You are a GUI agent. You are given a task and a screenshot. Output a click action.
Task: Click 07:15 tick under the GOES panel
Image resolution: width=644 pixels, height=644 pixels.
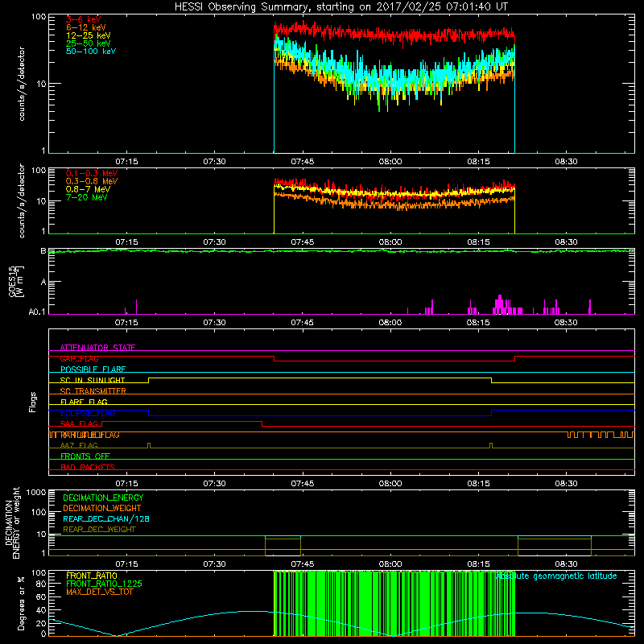tap(126, 323)
